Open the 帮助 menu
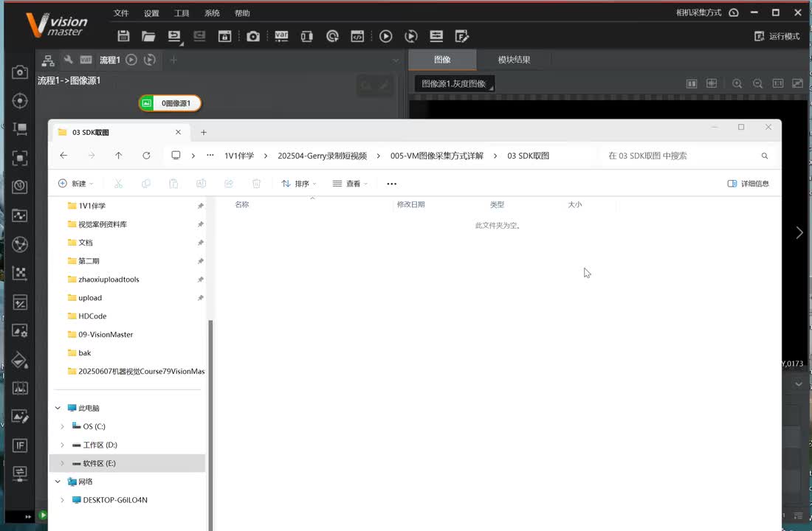 [x=242, y=13]
